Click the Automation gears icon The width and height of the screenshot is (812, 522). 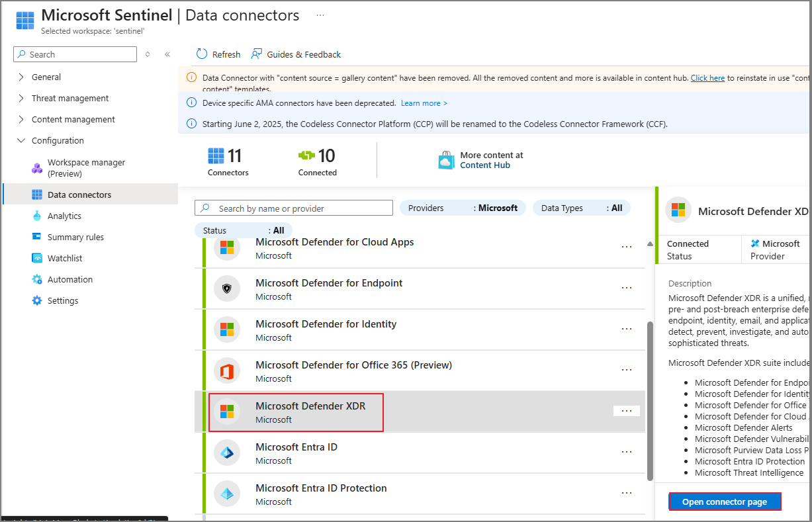tap(37, 279)
